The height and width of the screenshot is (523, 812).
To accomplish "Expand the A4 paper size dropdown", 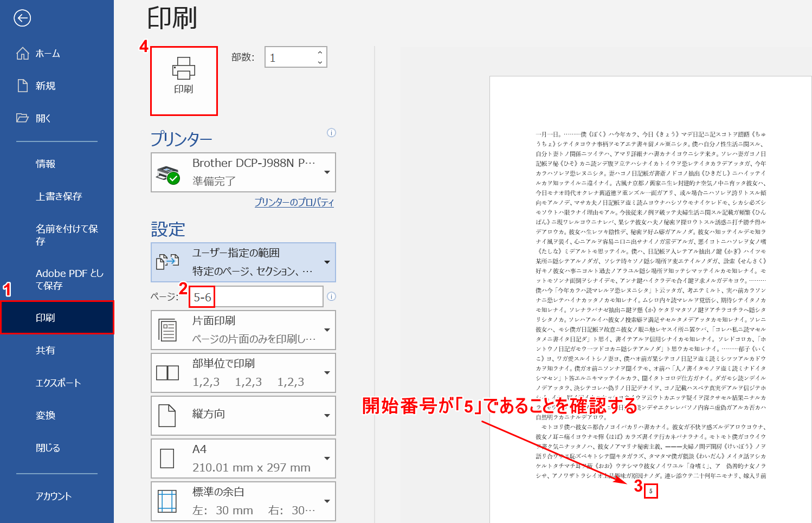I will click(x=327, y=459).
